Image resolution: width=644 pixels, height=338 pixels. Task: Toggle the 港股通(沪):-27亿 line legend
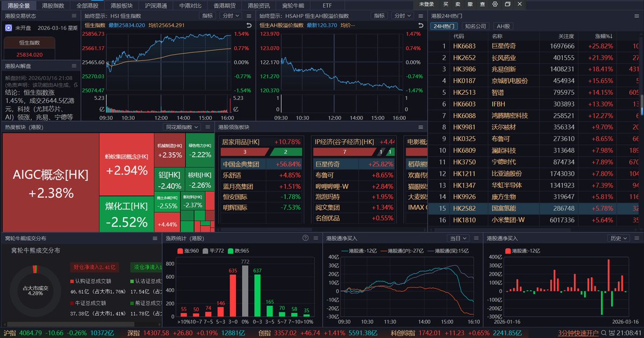(402, 251)
